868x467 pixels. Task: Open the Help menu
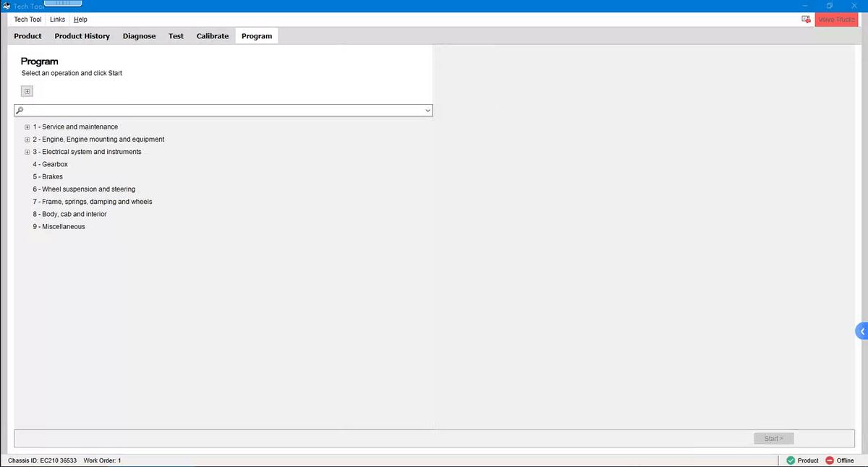(x=80, y=20)
